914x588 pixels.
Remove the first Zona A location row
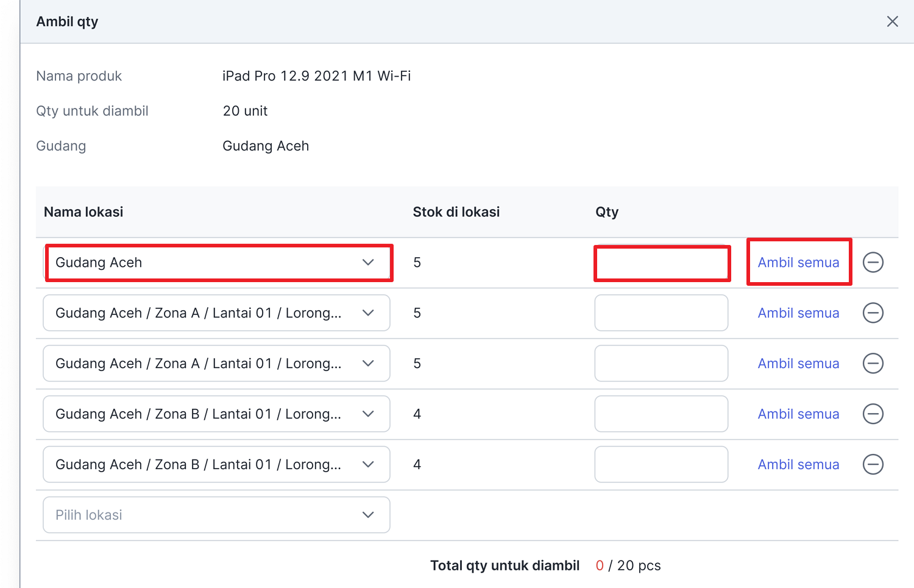873,313
